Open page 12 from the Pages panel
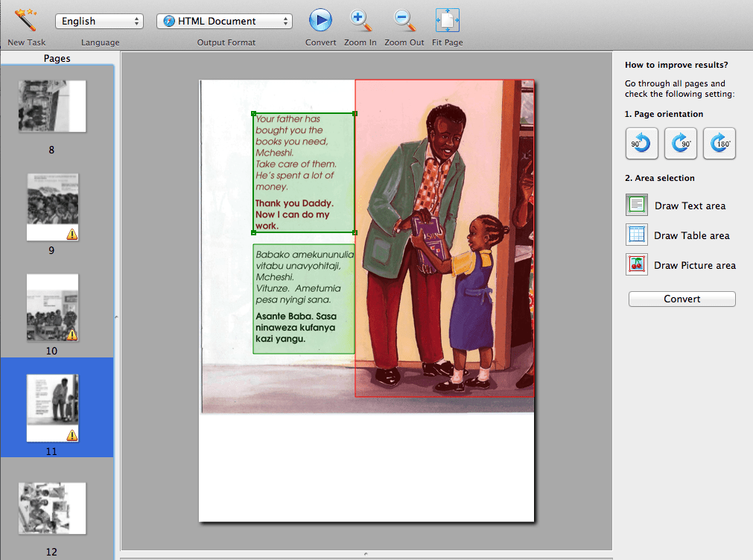753x560 pixels. pos(52,509)
